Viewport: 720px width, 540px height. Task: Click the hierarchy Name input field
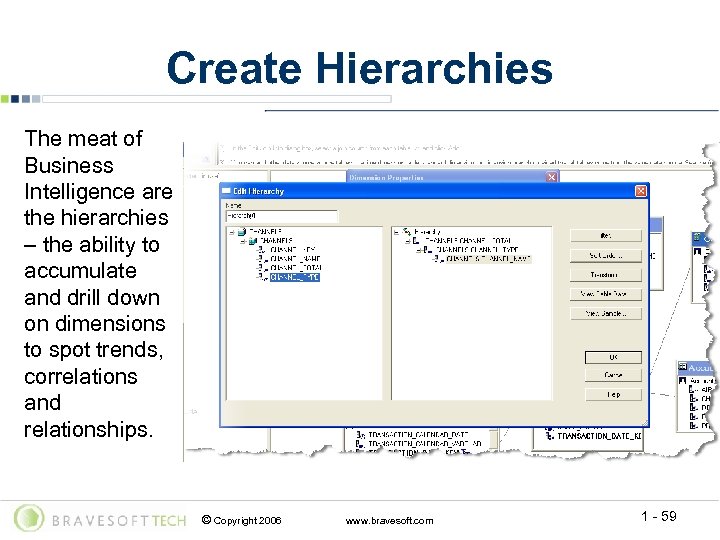coord(281,216)
